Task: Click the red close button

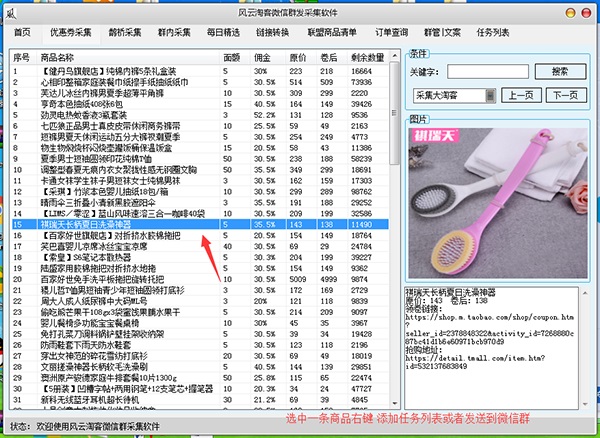Action: click(x=586, y=13)
